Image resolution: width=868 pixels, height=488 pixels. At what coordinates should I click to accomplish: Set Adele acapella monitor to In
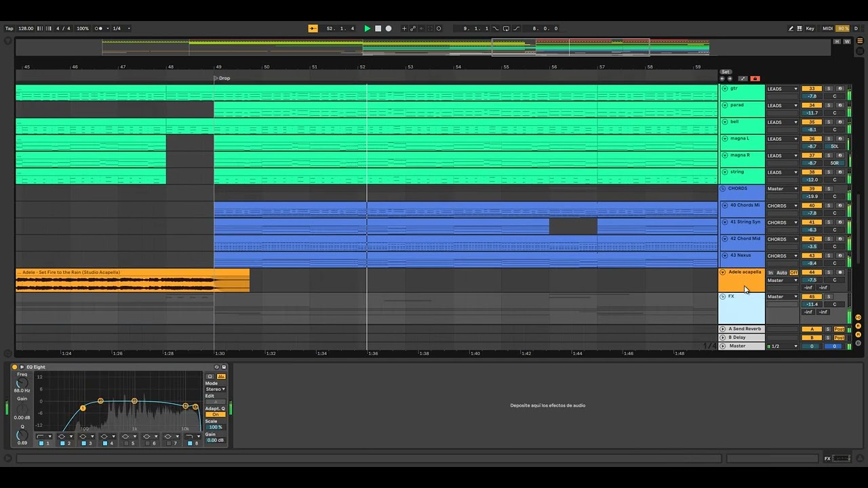coord(770,272)
